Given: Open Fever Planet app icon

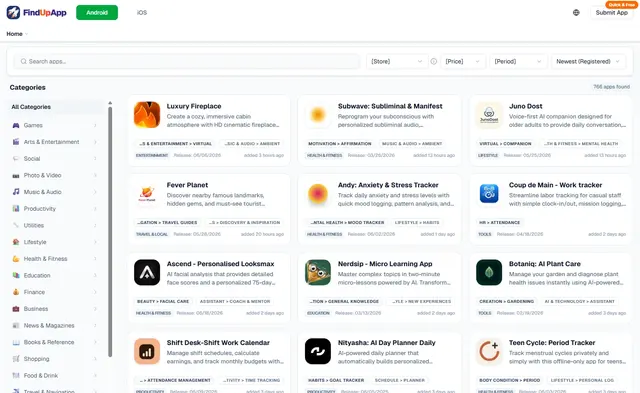Looking at the screenshot, I should click(x=147, y=193).
